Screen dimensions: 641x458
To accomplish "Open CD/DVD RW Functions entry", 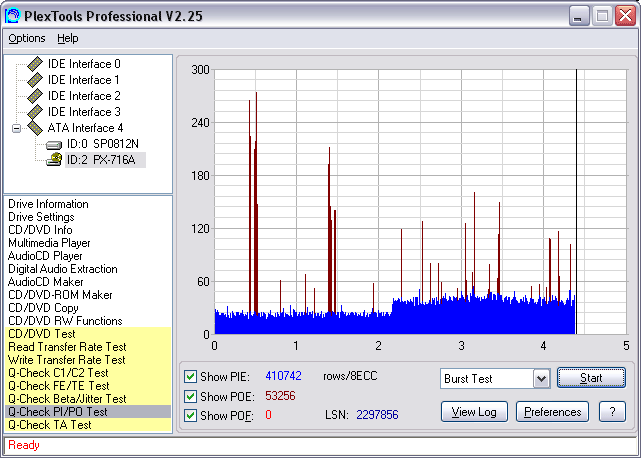I will point(65,321).
